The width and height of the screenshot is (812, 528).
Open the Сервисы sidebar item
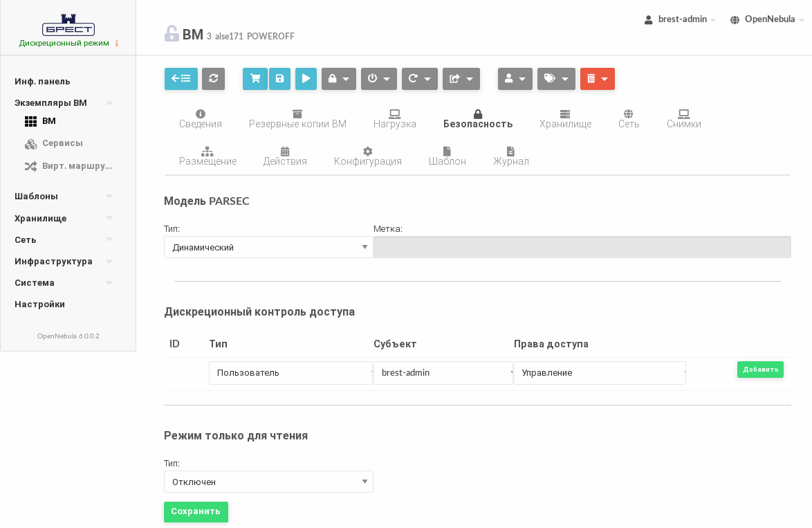[x=62, y=143]
